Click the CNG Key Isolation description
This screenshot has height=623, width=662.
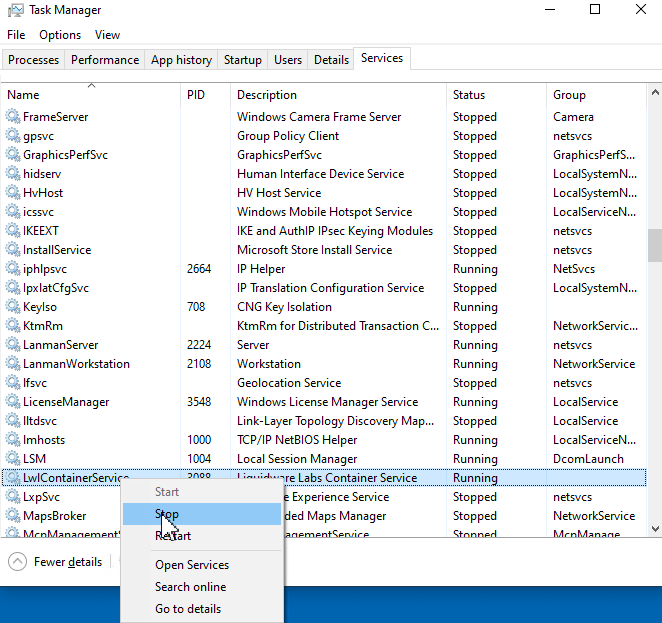284,306
